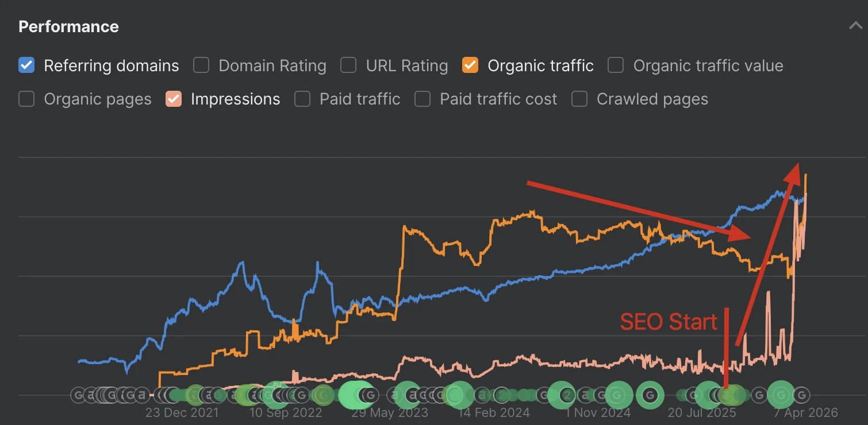
Task: Click the 1 Nov 2024 date label
Action: [598, 413]
